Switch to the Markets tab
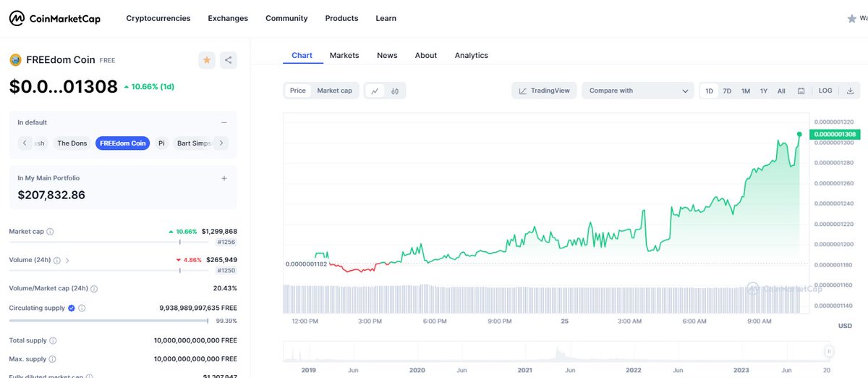 [x=344, y=55]
